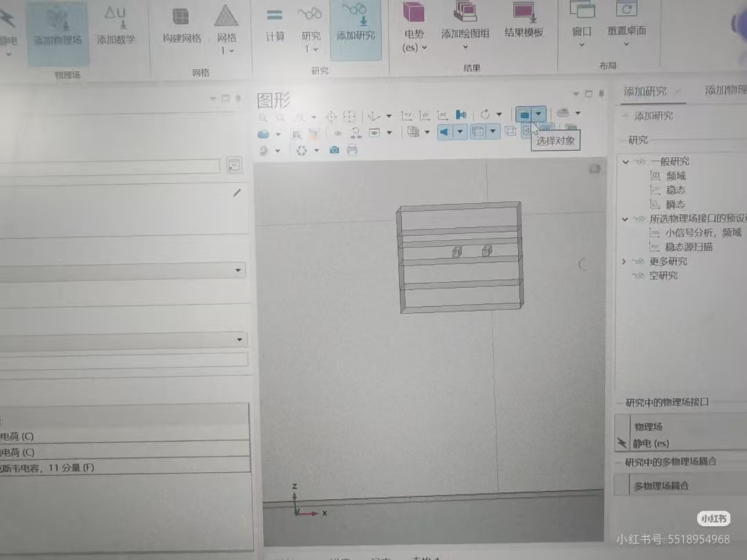Click the pencil edit icon in left panel
747x560 pixels.
pyautogui.click(x=237, y=193)
